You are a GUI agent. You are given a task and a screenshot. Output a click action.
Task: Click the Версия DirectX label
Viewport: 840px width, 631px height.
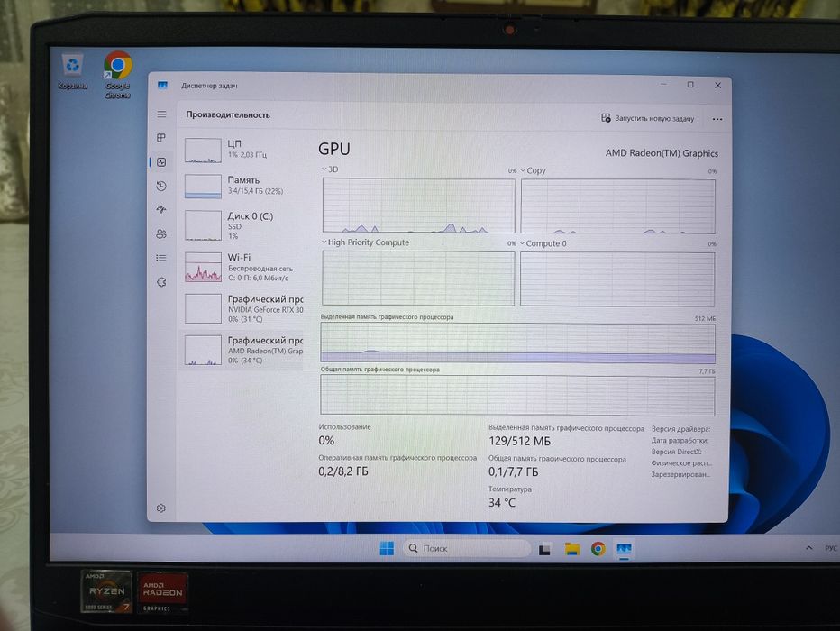click(677, 452)
